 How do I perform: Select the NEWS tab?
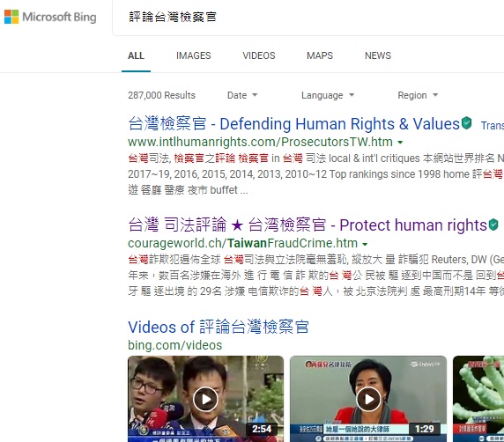378,55
